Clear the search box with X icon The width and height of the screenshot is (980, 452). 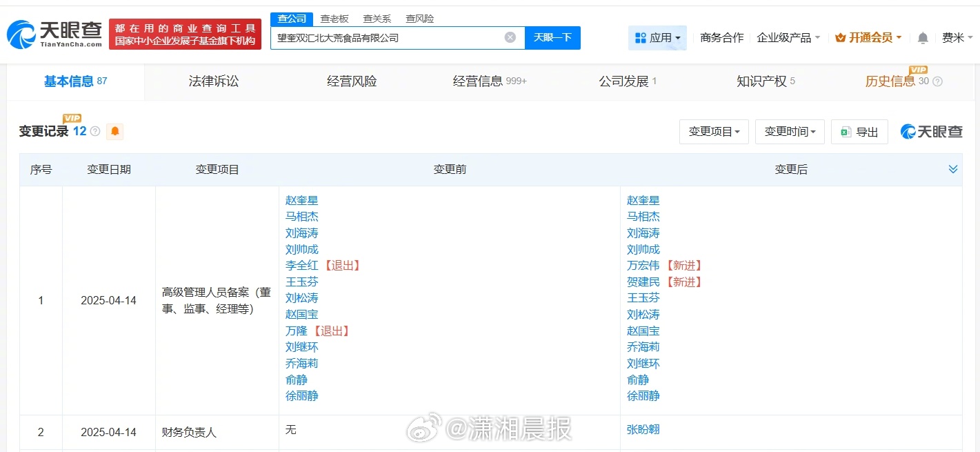pos(510,37)
